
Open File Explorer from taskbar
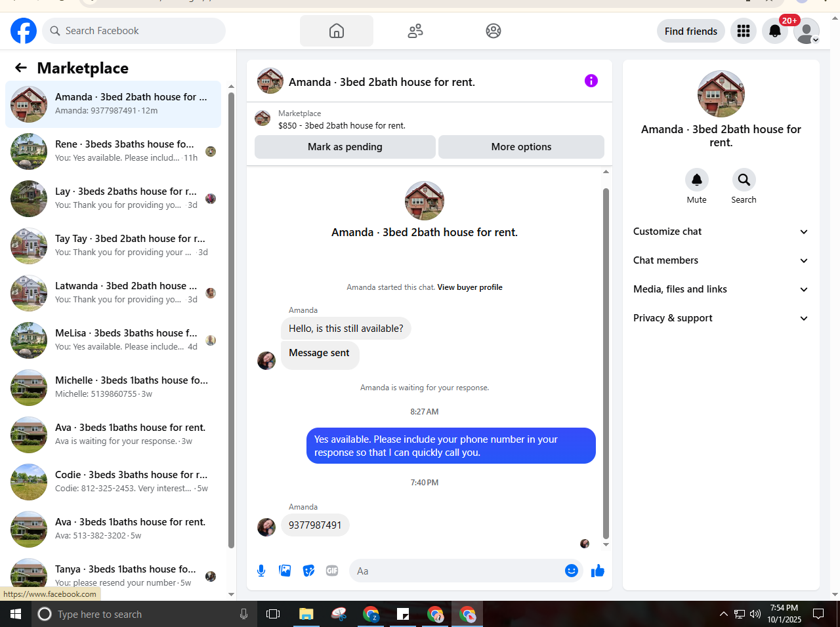pyautogui.click(x=306, y=614)
